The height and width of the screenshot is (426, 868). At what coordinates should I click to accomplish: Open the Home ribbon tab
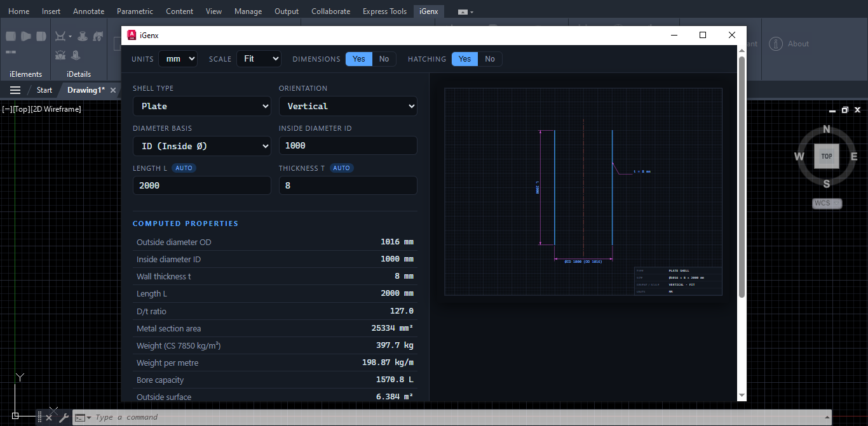tap(18, 11)
